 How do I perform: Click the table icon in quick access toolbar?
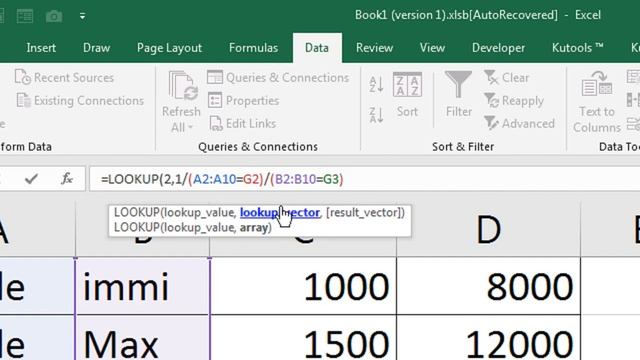tap(25, 16)
